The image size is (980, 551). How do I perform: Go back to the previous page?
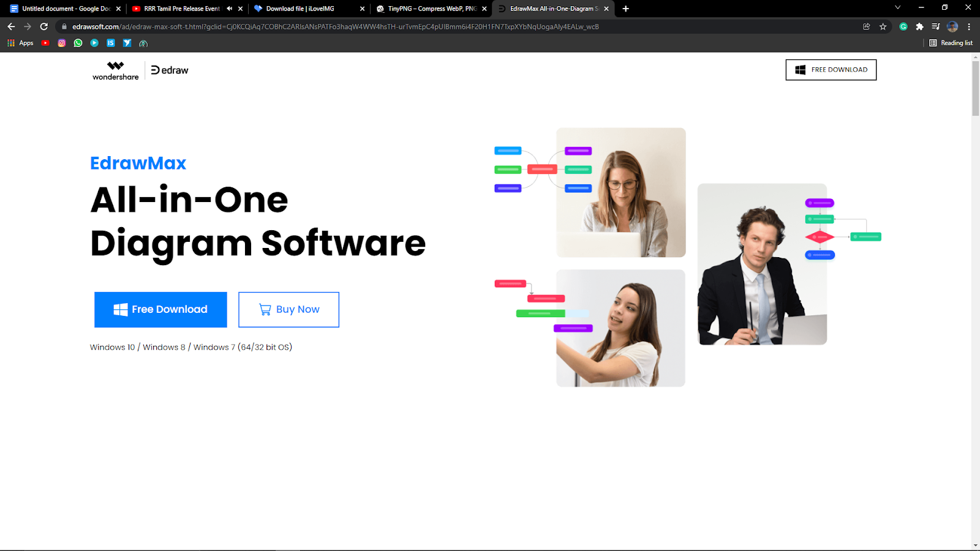pyautogui.click(x=11, y=26)
